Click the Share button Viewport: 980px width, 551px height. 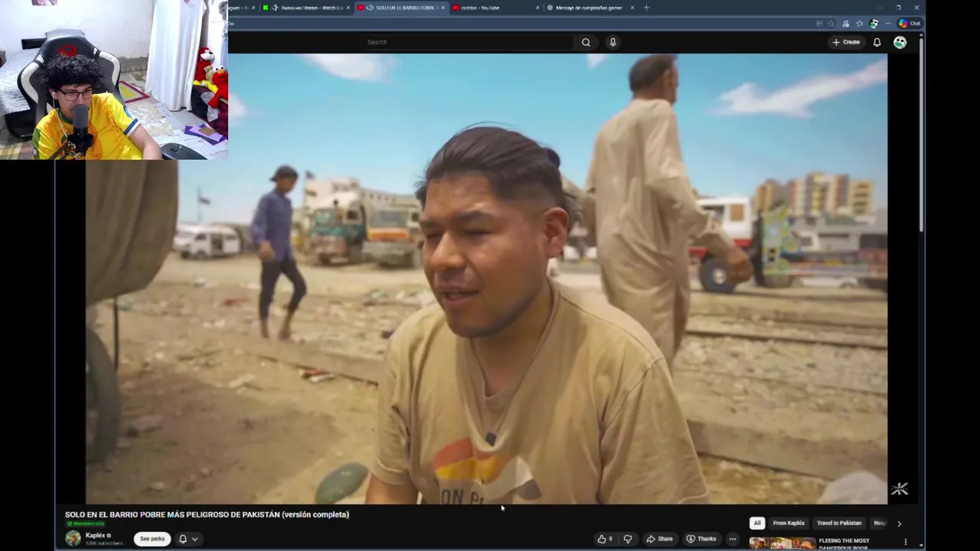[659, 539]
